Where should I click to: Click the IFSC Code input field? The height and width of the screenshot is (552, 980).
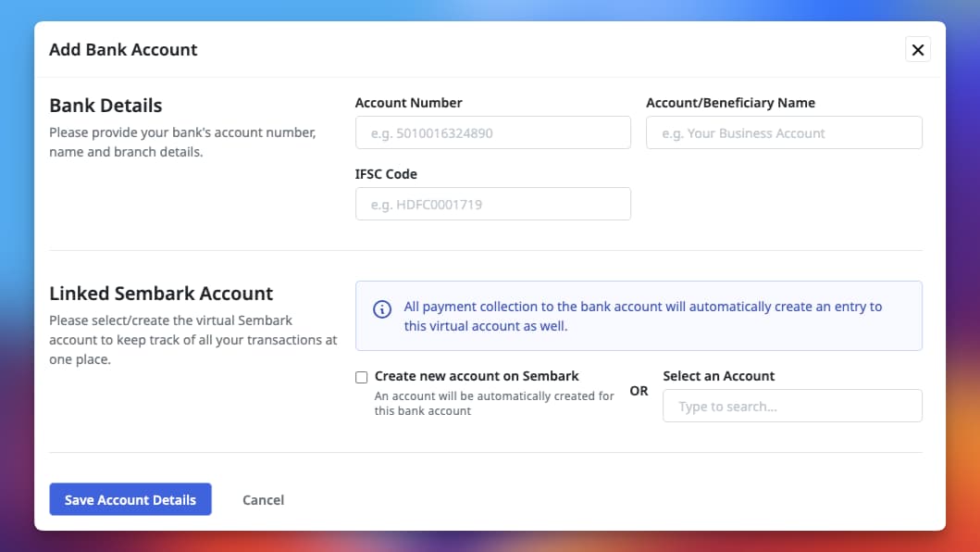492,204
